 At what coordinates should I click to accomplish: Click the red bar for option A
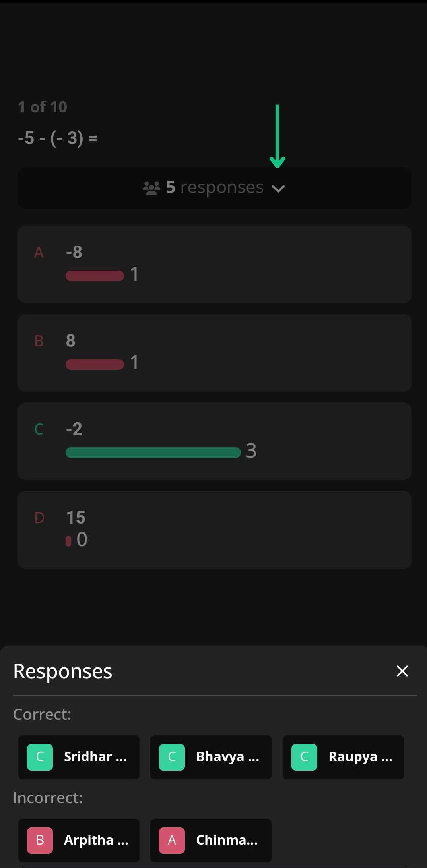click(x=95, y=276)
